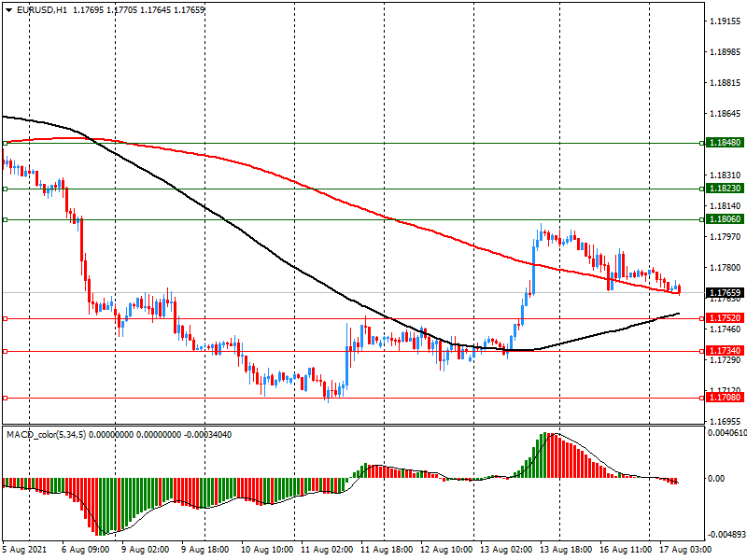Select the EURUSD,H1 chart title text
This screenshot has height=560, width=747.
click(x=41, y=10)
